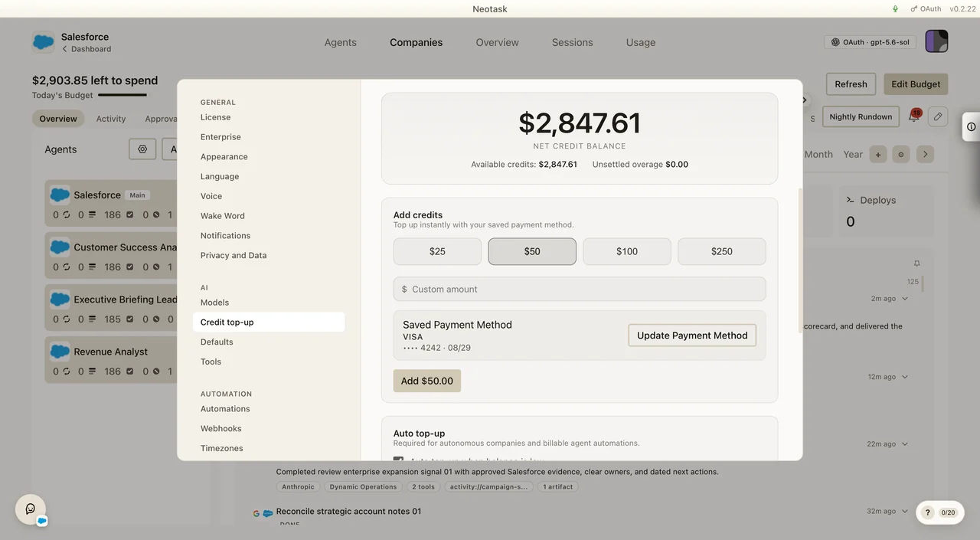Open Models settings
Screen dimensions: 980x540
coord(269,303)
